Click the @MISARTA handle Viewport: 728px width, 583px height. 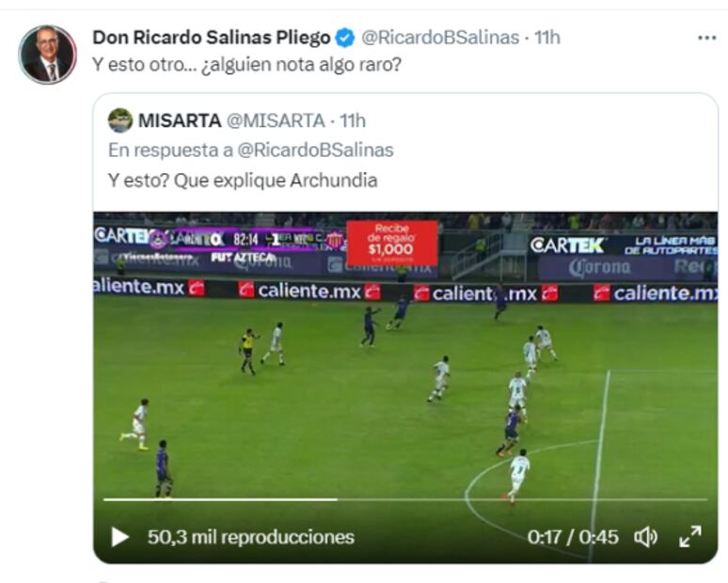tap(276, 120)
